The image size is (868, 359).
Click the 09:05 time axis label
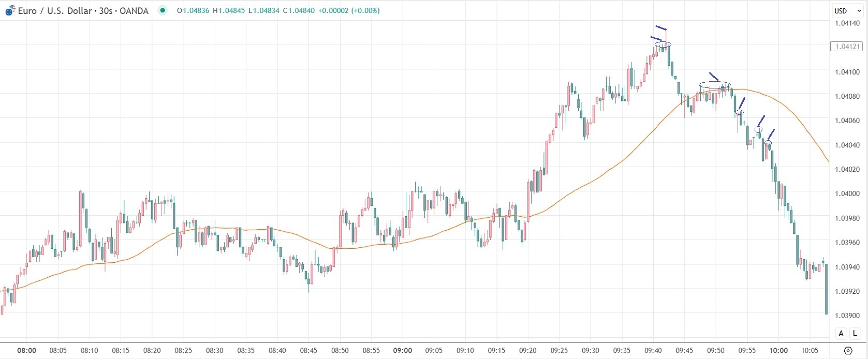(x=434, y=350)
